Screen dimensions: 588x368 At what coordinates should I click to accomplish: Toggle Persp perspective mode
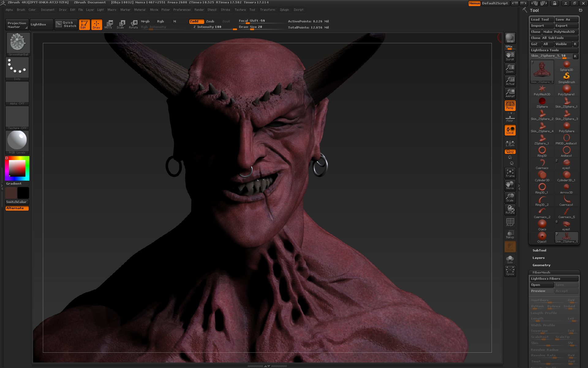(510, 105)
